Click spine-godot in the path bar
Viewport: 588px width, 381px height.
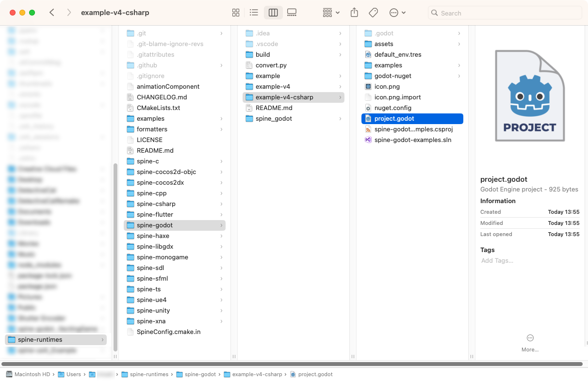tap(200, 374)
